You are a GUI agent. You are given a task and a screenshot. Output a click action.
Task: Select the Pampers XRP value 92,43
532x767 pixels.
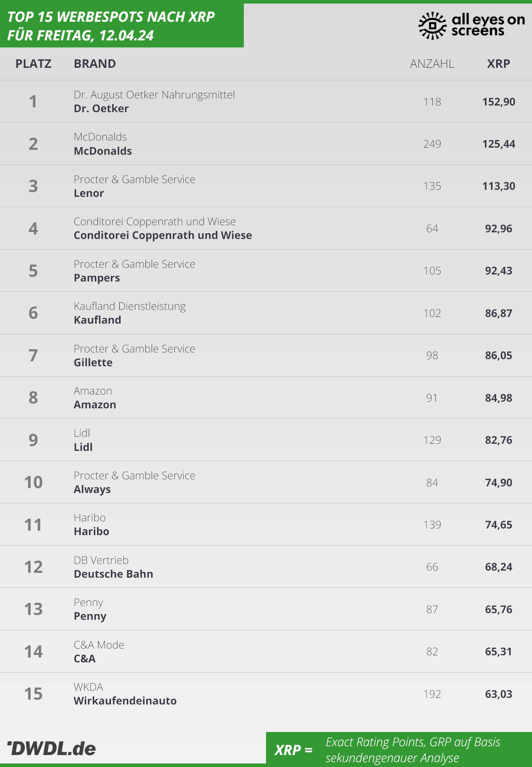tap(499, 271)
